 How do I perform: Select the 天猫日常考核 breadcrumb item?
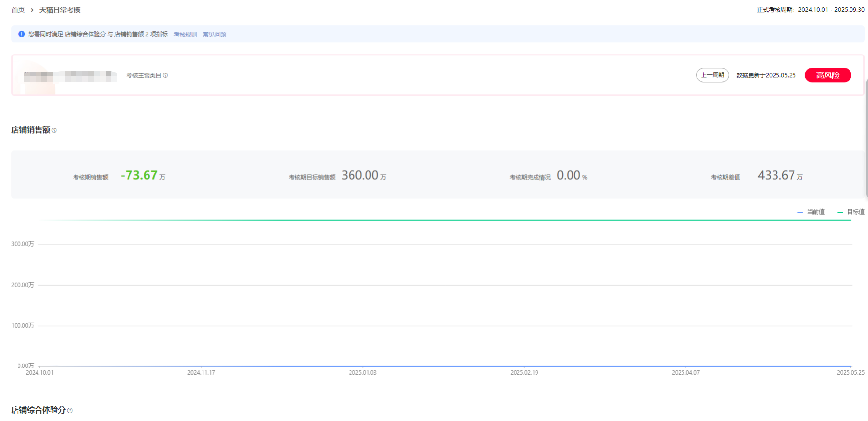click(60, 10)
